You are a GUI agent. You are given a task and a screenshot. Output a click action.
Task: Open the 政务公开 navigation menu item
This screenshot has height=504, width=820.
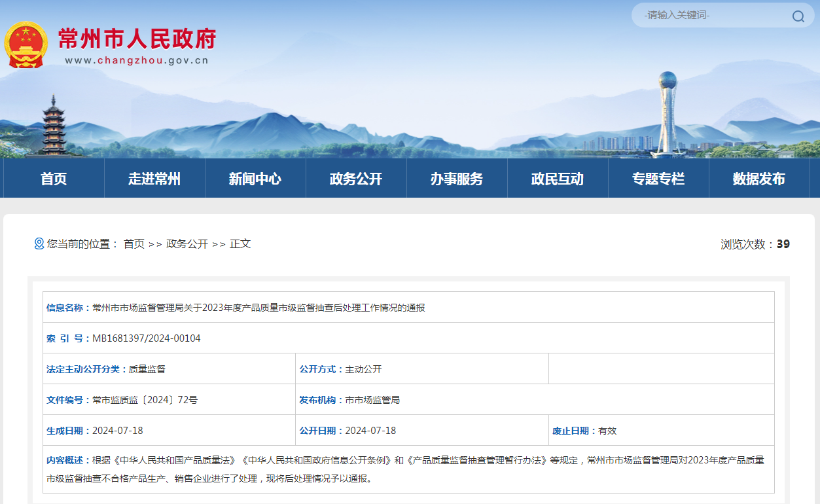pos(356,179)
